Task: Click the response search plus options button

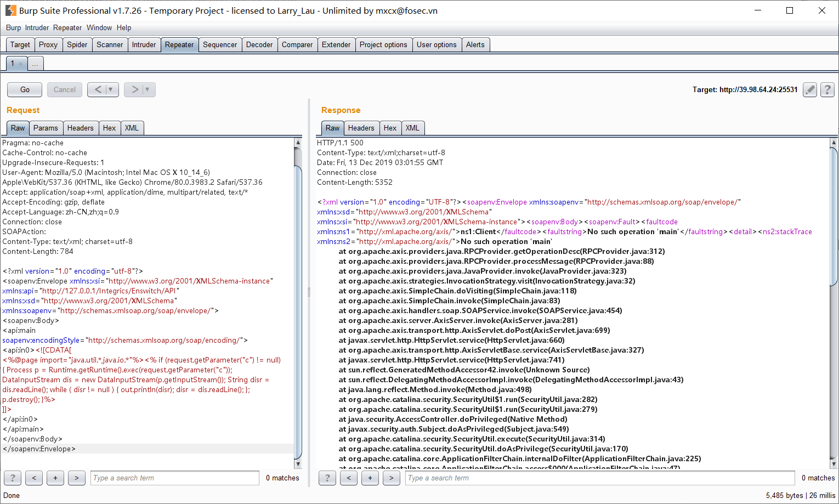Action: 370,478
